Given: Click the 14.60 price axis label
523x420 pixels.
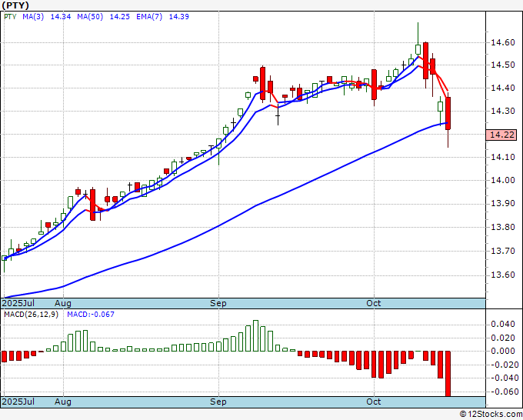Looking at the screenshot, I should click(503, 42).
